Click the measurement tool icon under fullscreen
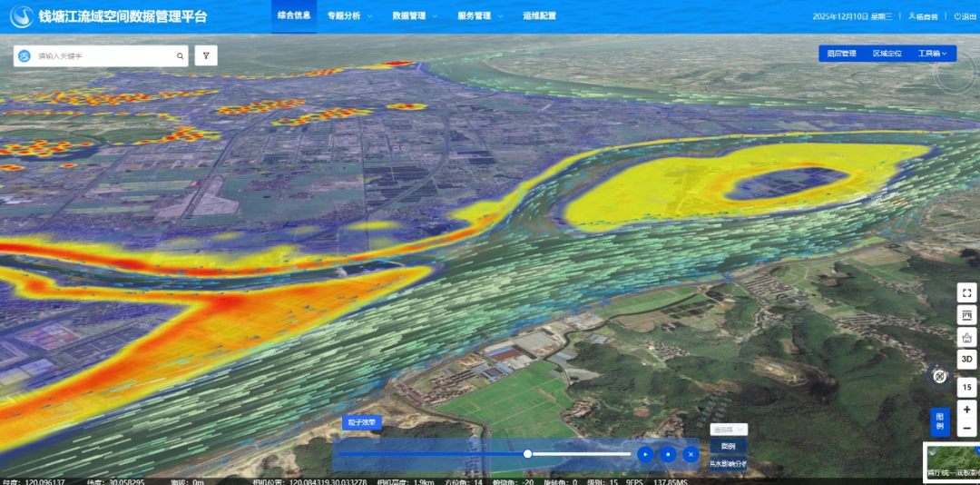This screenshot has height=485, width=980. (x=967, y=315)
